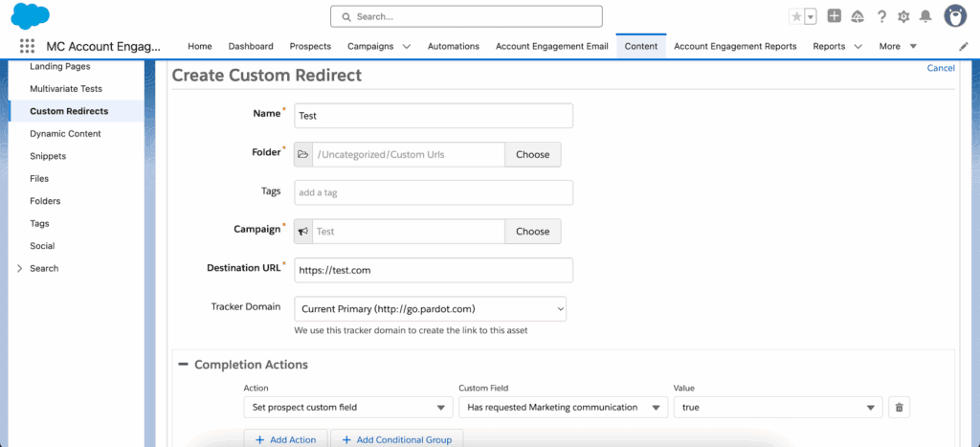Click the Create Custom Redirect heading
Screen dimensions: 980x447
[x=267, y=76]
